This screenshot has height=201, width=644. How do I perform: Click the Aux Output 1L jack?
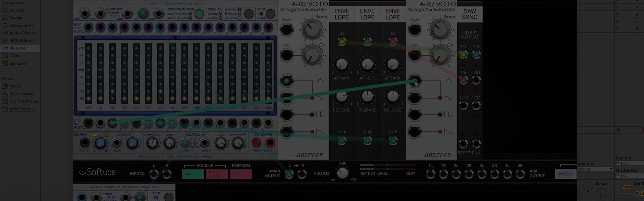430,174
